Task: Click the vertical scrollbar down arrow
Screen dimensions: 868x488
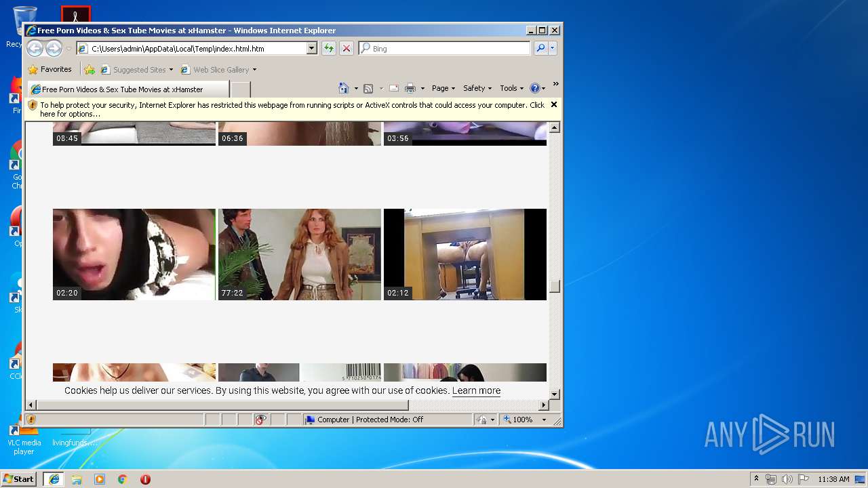Action: coord(554,394)
